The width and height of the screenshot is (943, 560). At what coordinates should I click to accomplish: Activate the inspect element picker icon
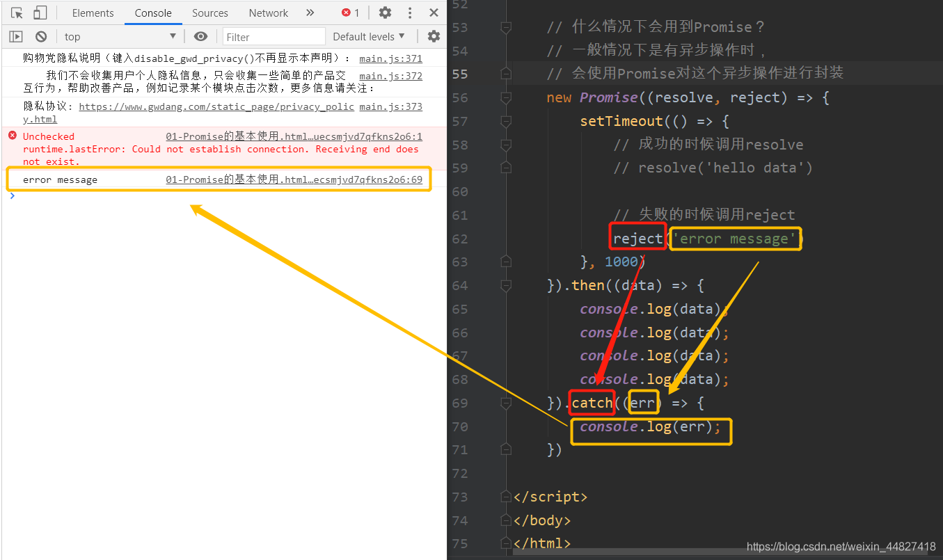[x=17, y=13]
